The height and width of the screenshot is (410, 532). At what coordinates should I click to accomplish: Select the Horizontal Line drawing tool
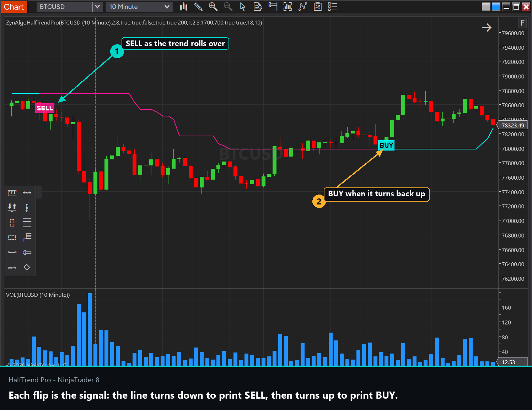point(27,193)
